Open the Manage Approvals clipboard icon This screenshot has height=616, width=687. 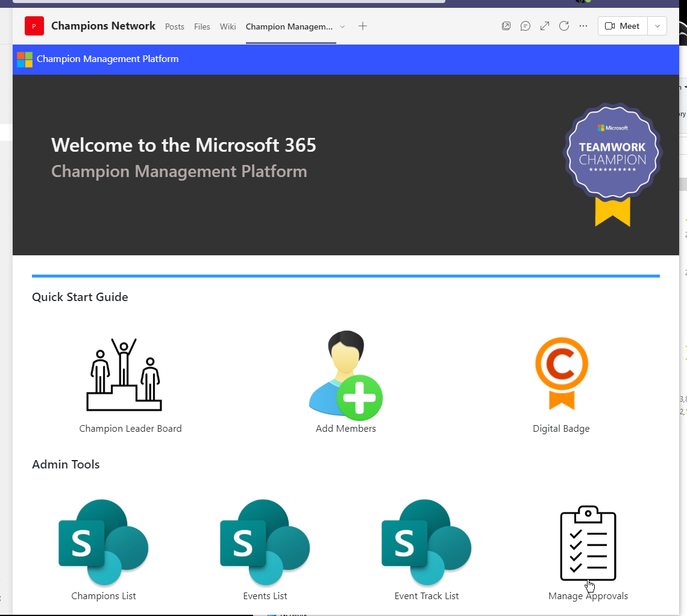click(588, 542)
